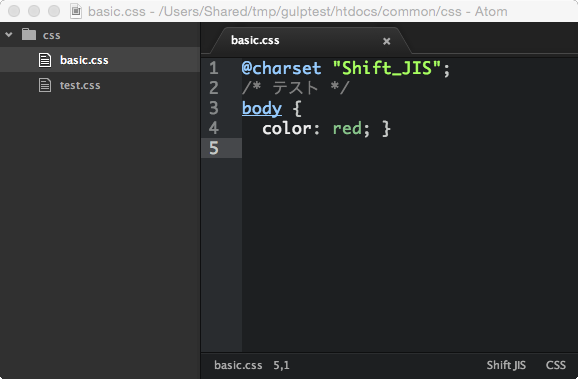Close the basic.css tab with the x
Viewport: 578px width, 379px height.
386,41
